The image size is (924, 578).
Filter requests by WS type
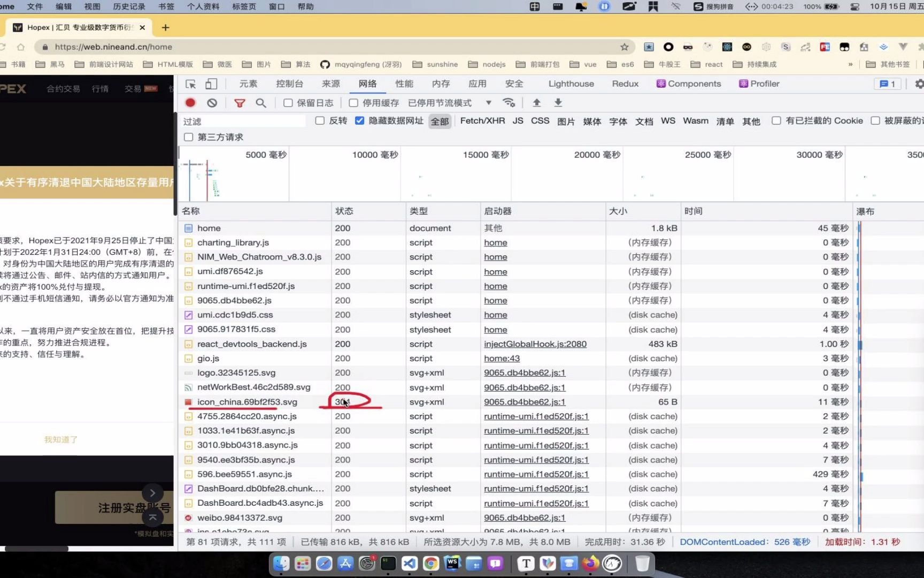click(668, 121)
